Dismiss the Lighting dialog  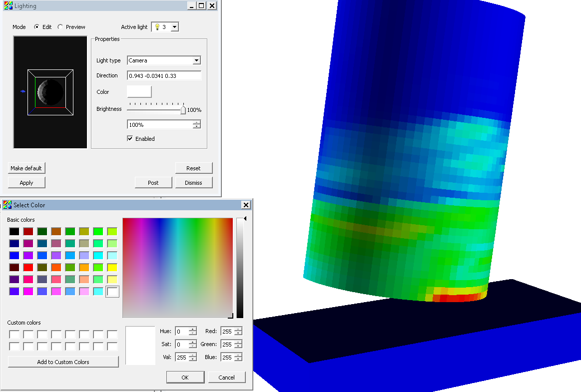tap(193, 183)
